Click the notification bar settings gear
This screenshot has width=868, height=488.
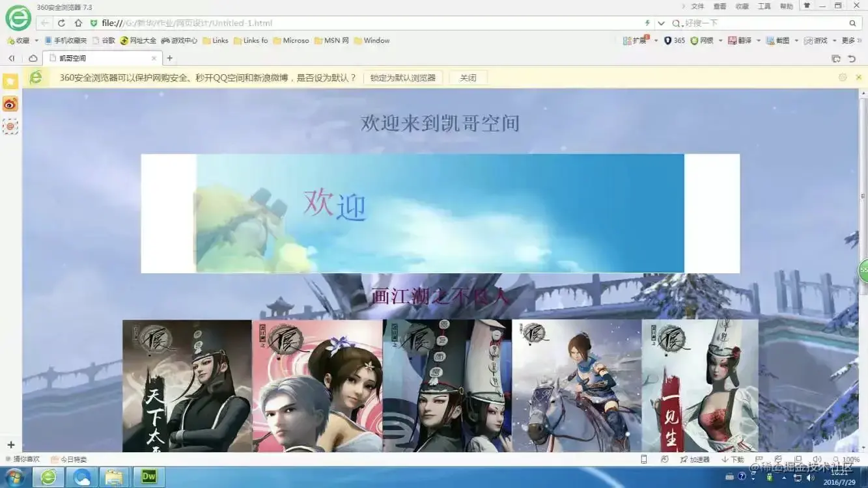843,77
